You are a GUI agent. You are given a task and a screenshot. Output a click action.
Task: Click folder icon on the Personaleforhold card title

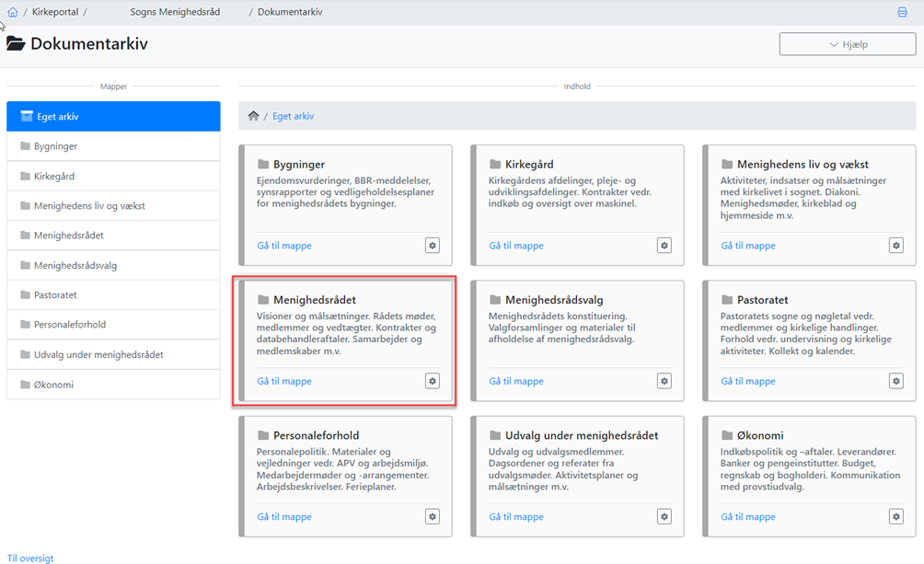[263, 435]
